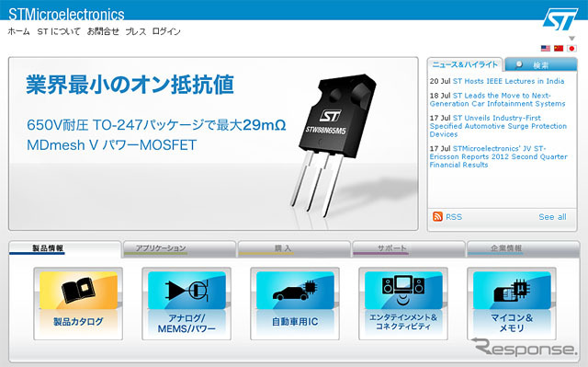
Task: Open プレス menu item
Action: point(136,31)
